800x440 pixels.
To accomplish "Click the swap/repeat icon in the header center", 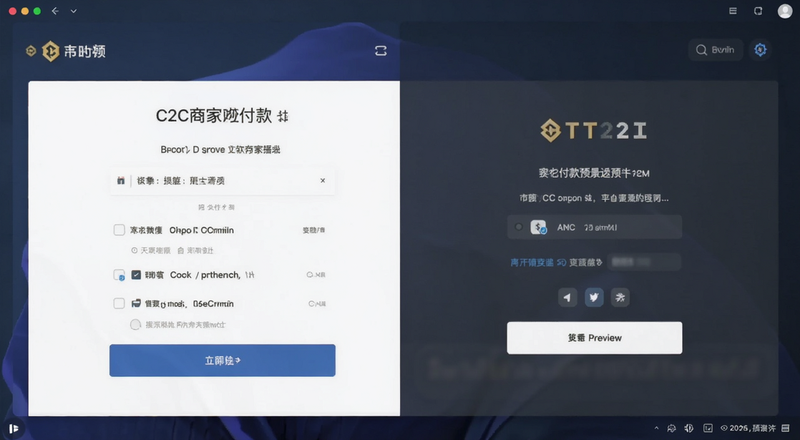I will pos(381,51).
